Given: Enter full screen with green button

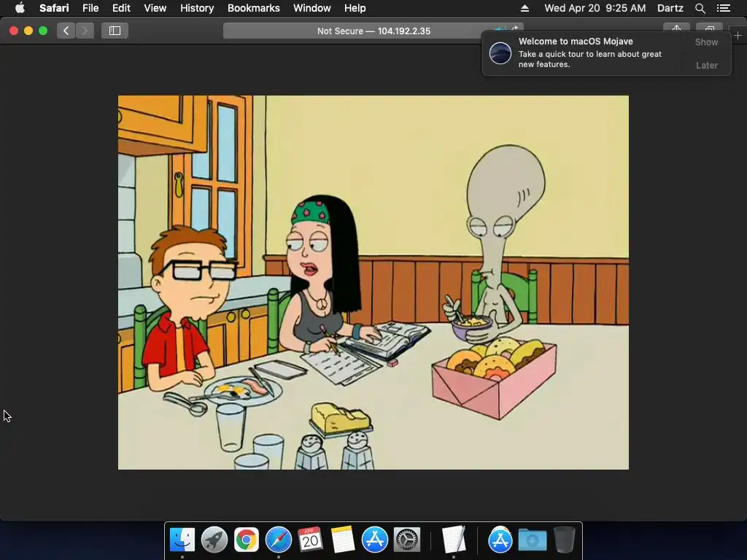Looking at the screenshot, I should [x=43, y=31].
